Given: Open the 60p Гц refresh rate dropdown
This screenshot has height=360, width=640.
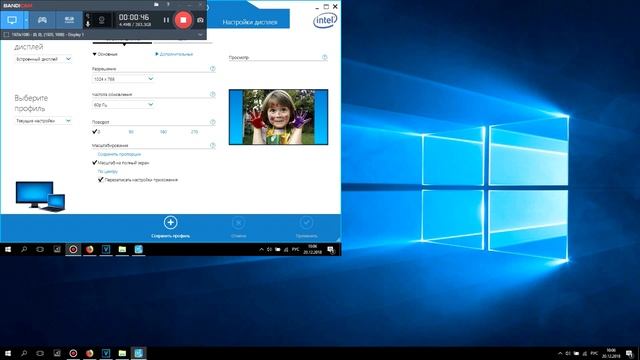Looking at the screenshot, I should tap(123, 105).
